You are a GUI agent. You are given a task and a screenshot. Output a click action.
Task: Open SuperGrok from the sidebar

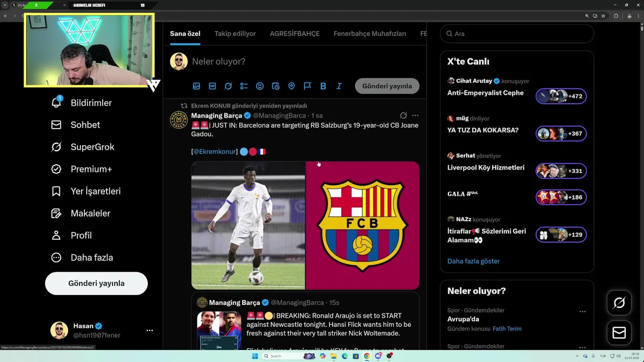[x=83, y=147]
